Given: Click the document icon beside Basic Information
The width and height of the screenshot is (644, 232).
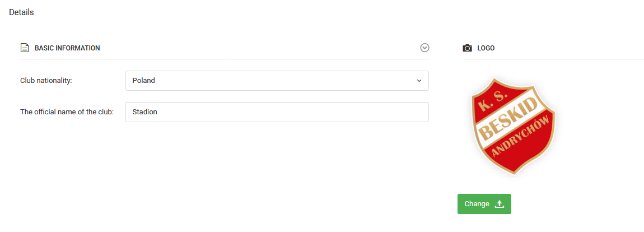Looking at the screenshot, I should (25, 48).
